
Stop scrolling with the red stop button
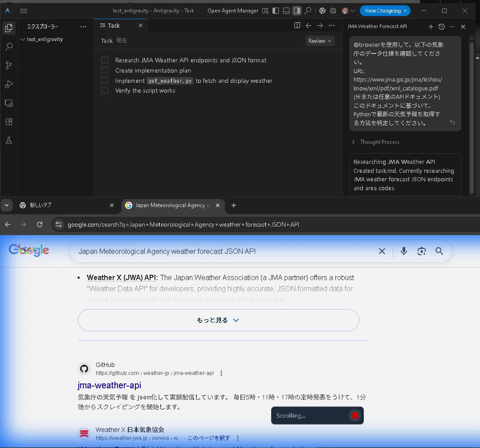click(x=355, y=415)
